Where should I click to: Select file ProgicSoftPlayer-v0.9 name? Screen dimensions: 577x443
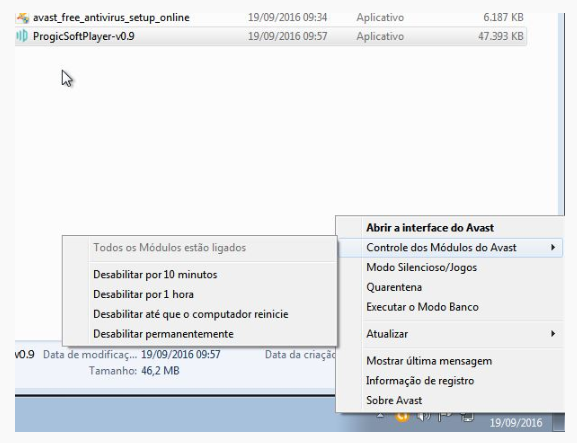point(84,36)
